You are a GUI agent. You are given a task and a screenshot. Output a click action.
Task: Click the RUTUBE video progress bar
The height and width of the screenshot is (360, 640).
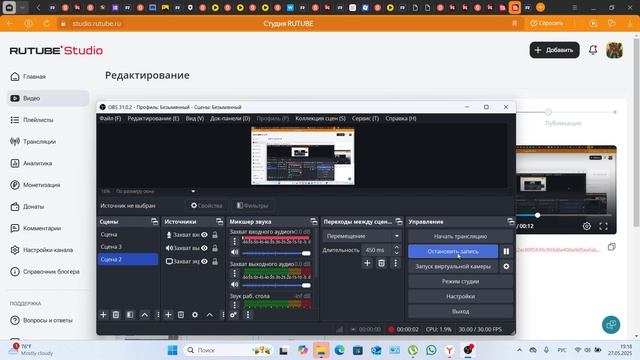(564, 215)
